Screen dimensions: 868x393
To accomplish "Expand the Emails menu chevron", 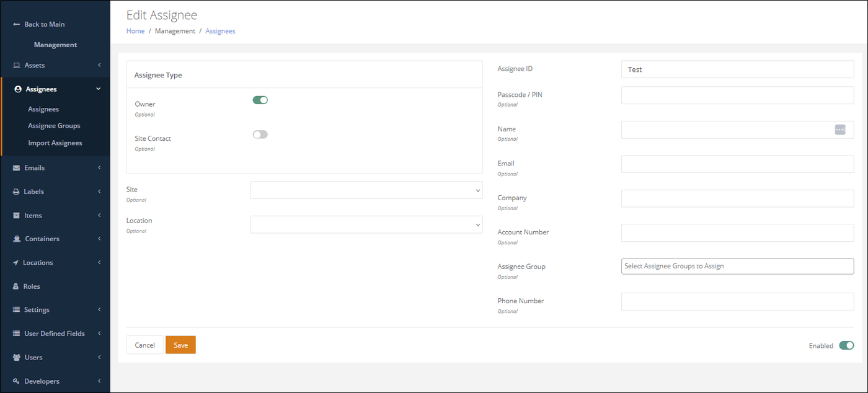I will click(x=99, y=168).
